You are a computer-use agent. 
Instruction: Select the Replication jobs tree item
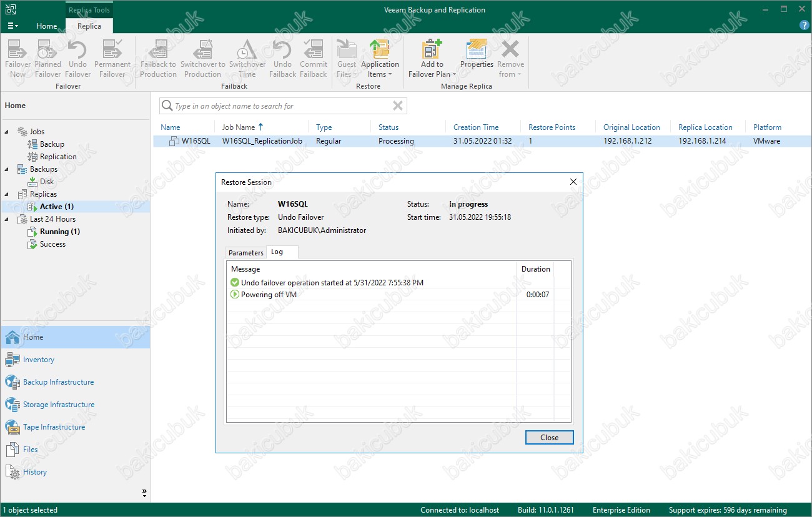pos(52,157)
